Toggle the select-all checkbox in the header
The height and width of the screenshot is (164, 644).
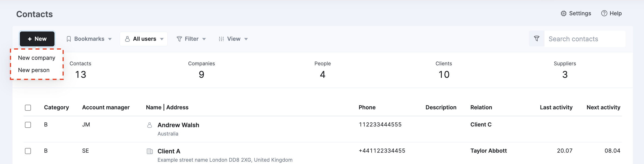point(28,107)
